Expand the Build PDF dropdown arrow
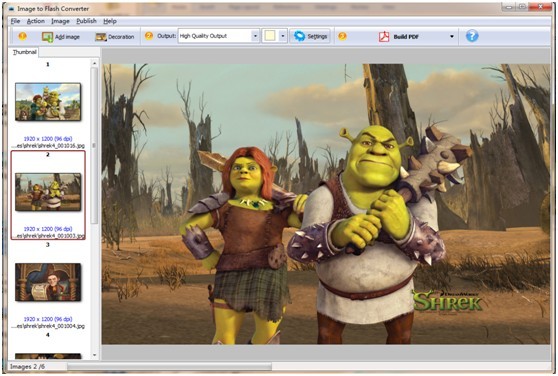The height and width of the screenshot is (376, 558). 452,37
